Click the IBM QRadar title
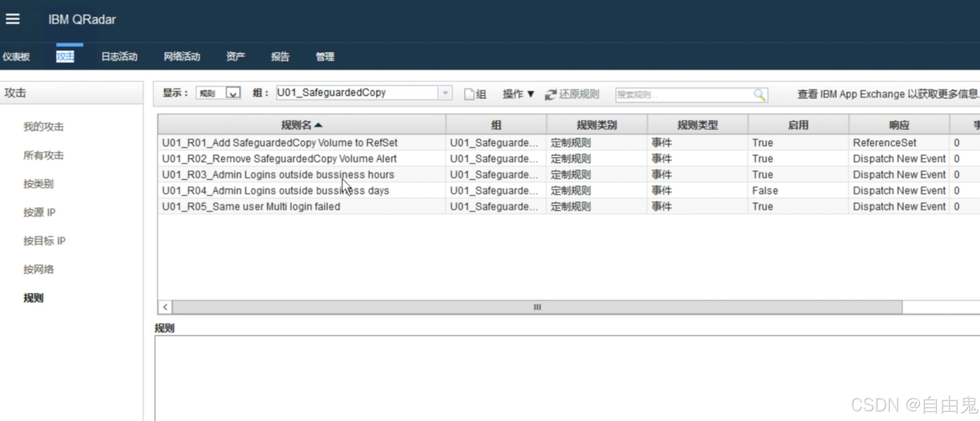 (82, 19)
